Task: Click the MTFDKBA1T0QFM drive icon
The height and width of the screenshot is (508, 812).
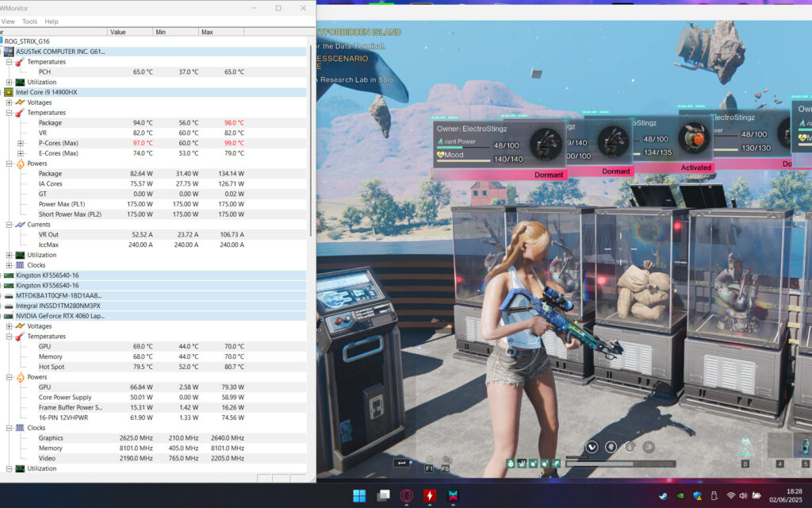Action: [8, 295]
